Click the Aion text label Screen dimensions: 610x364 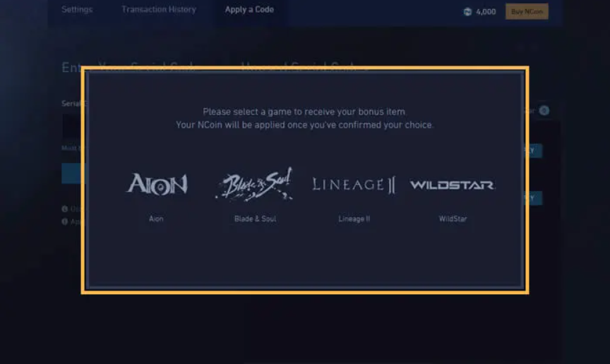coord(156,219)
